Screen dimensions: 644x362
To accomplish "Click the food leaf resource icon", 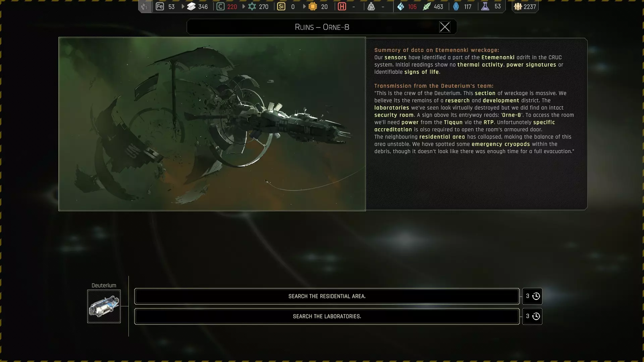I will (426, 6).
